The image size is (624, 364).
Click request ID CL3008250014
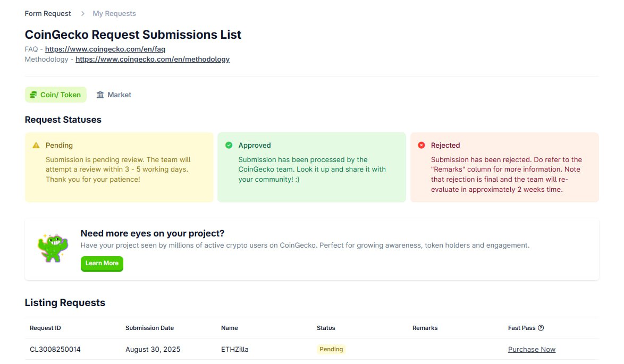tap(55, 349)
